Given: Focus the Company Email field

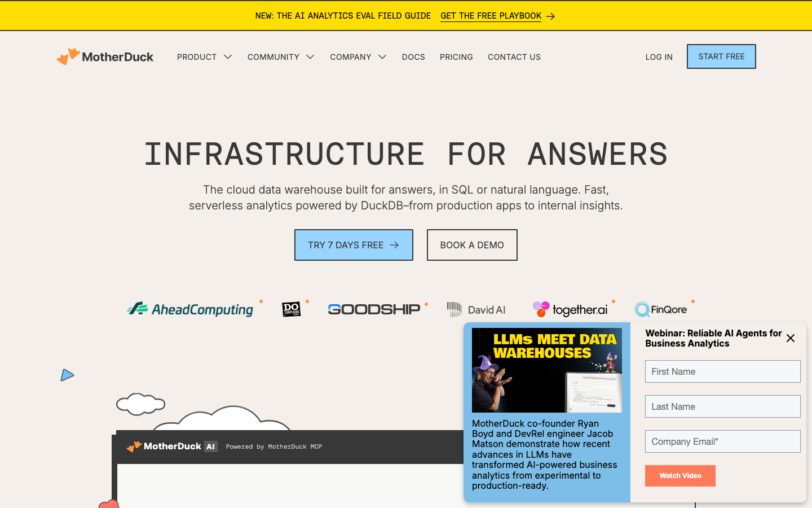Looking at the screenshot, I should (723, 441).
